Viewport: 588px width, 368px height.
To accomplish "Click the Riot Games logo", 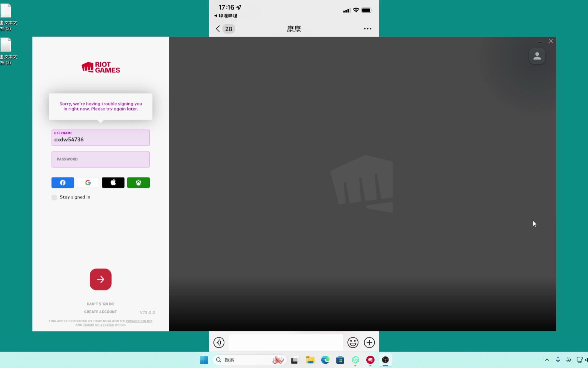I will click(x=101, y=67).
